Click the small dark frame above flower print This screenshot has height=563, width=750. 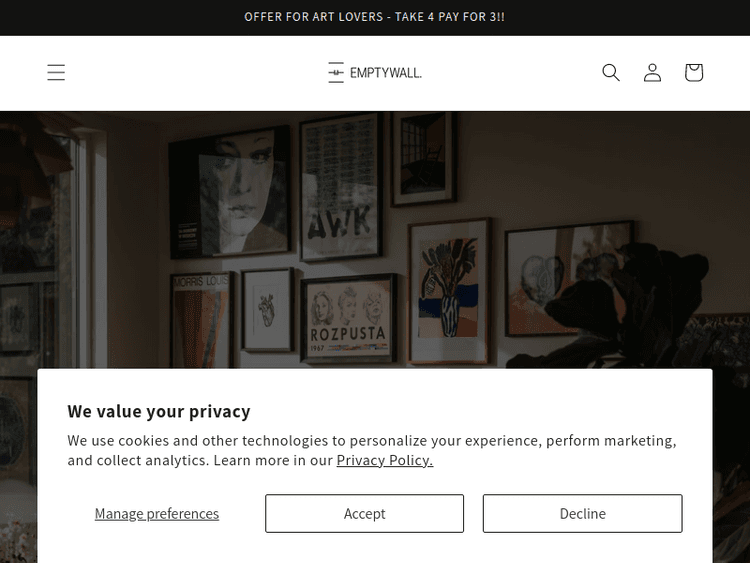tap(425, 160)
